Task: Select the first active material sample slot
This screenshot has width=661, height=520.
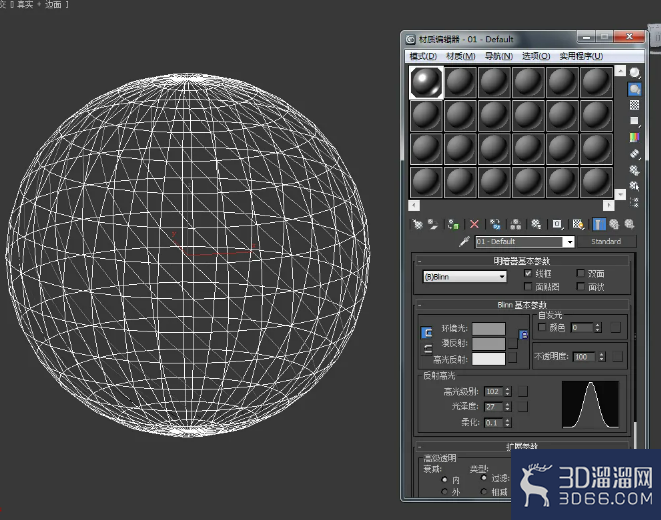Action: tap(426, 82)
